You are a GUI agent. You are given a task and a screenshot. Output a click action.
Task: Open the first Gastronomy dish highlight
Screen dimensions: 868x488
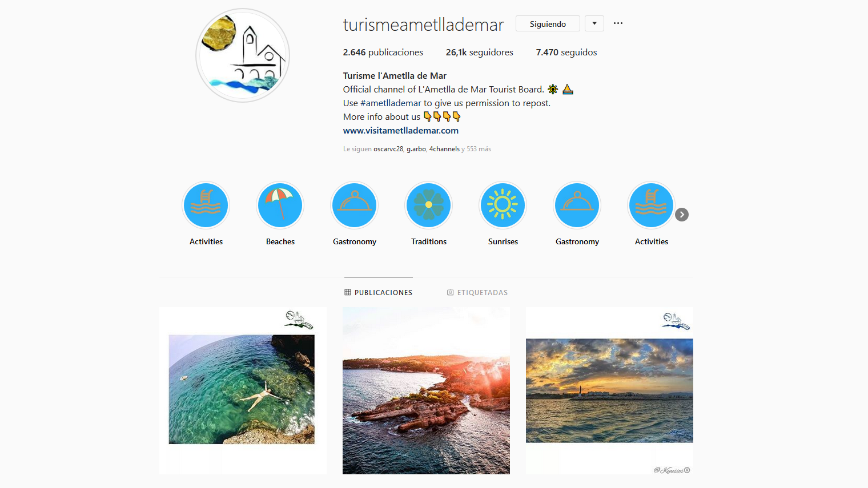[354, 205]
